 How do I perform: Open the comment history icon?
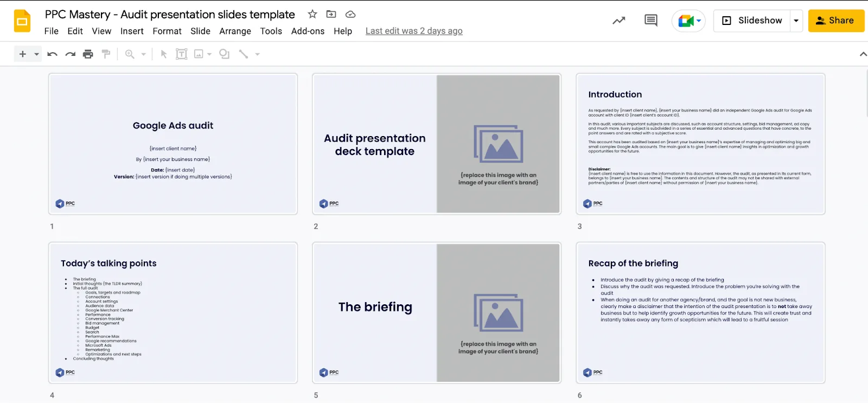click(651, 21)
